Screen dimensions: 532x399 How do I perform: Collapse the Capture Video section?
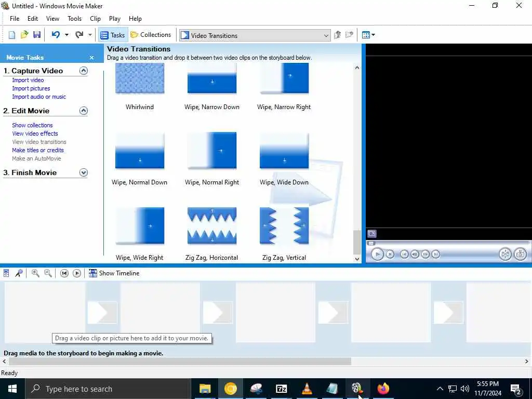pyautogui.click(x=84, y=71)
